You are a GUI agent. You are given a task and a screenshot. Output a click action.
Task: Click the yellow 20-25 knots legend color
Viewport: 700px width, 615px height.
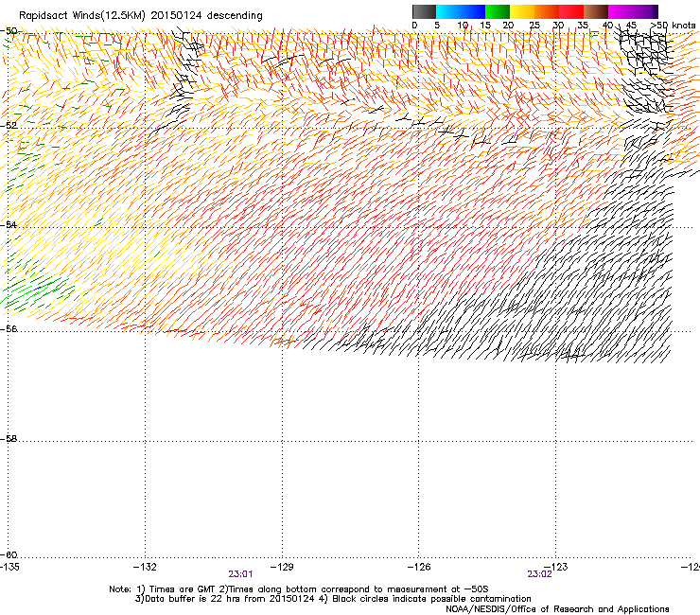[522, 11]
